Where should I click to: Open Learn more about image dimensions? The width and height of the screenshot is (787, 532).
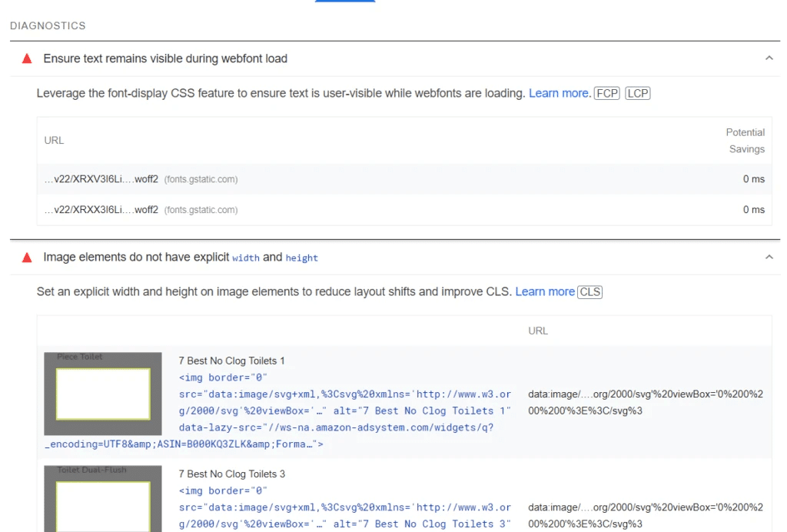click(x=545, y=292)
